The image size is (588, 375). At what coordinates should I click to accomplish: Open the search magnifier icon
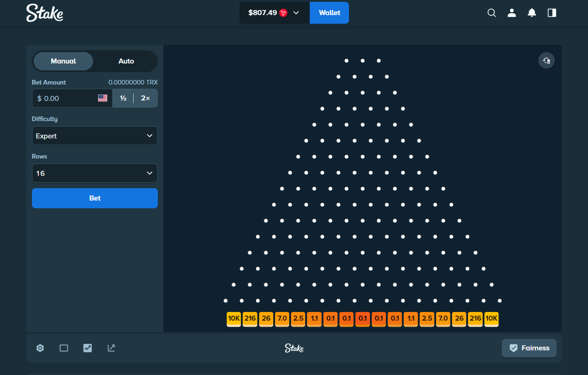pos(492,13)
